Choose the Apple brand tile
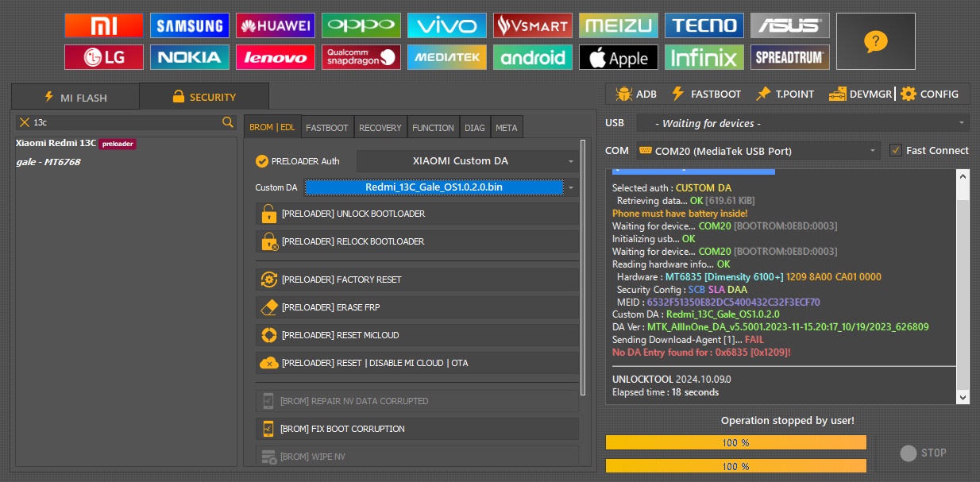The height and width of the screenshot is (482, 980). [x=619, y=57]
